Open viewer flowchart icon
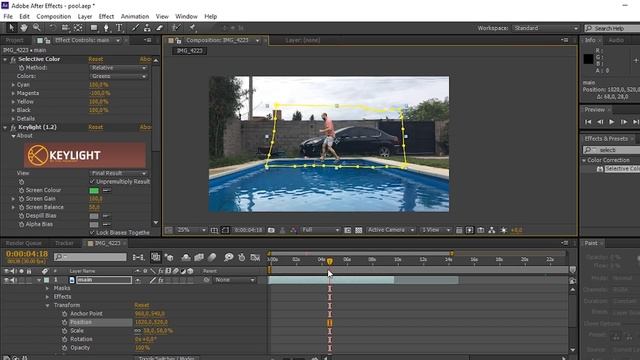Viewport: 640px width, 360px height. [x=492, y=230]
